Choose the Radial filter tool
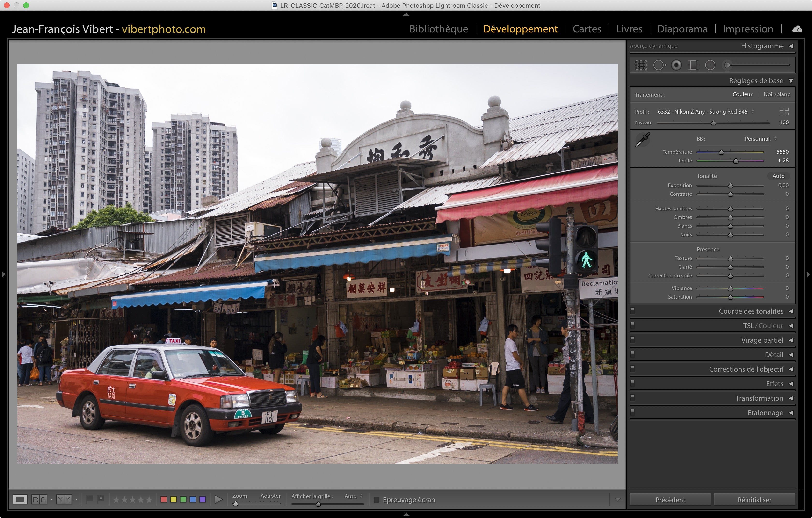812x518 pixels. [x=710, y=65]
